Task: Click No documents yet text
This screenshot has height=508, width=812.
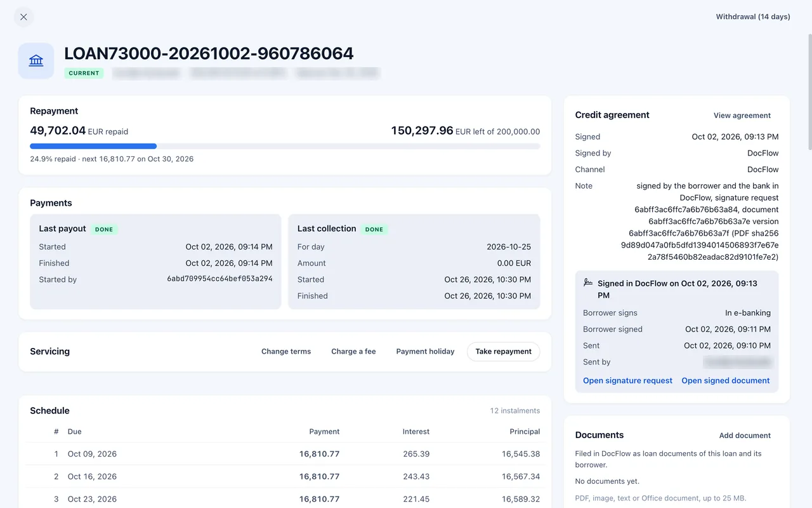Action: (607, 481)
